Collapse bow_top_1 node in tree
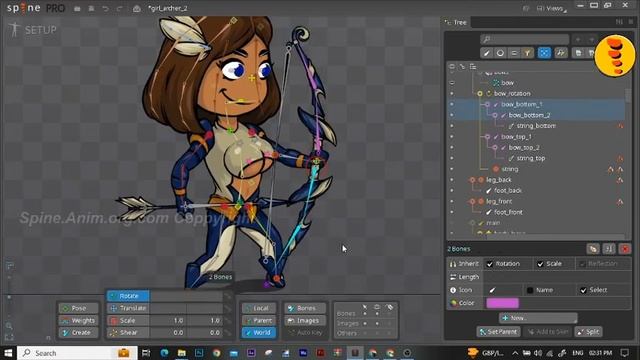This screenshot has width=640, height=360. 487,137
